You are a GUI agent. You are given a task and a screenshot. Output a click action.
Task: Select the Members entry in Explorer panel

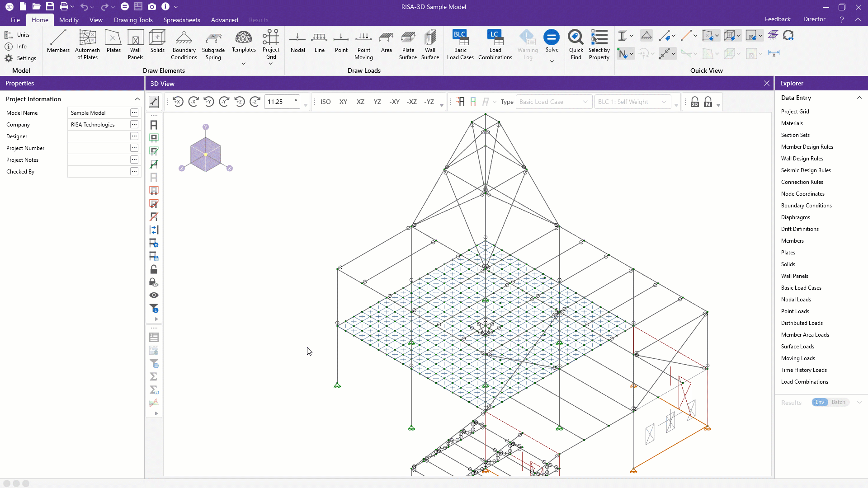point(793,241)
